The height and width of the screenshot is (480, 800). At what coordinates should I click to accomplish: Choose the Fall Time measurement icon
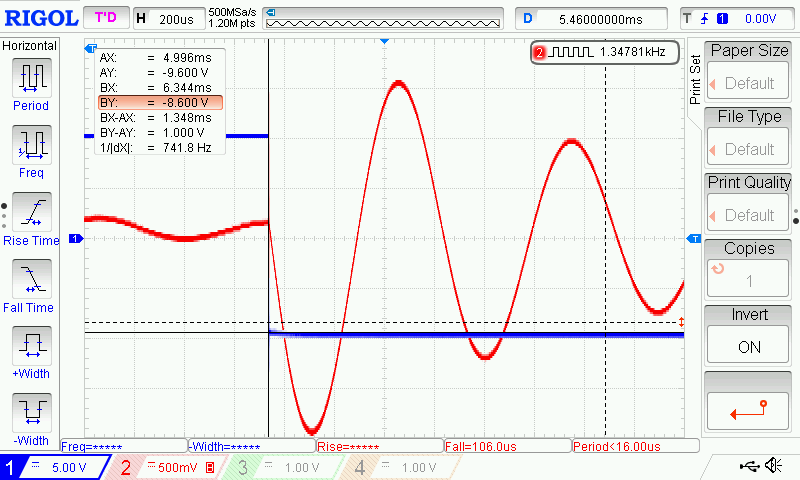point(32,279)
